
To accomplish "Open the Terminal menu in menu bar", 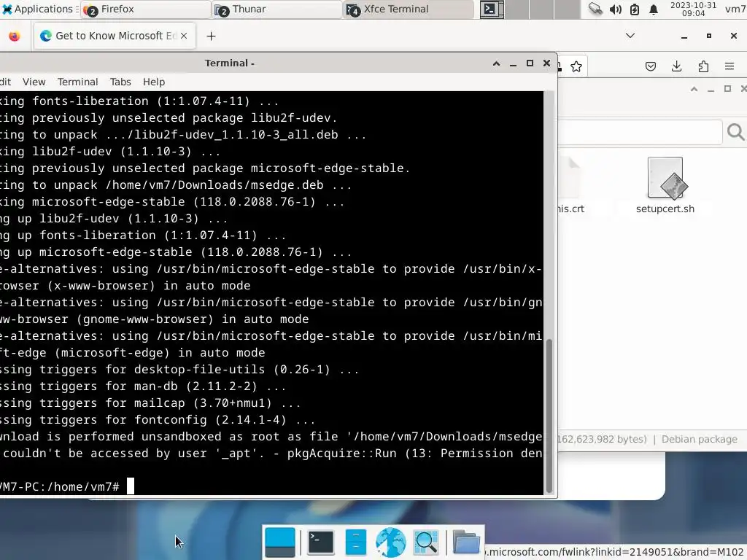I will coord(77,82).
